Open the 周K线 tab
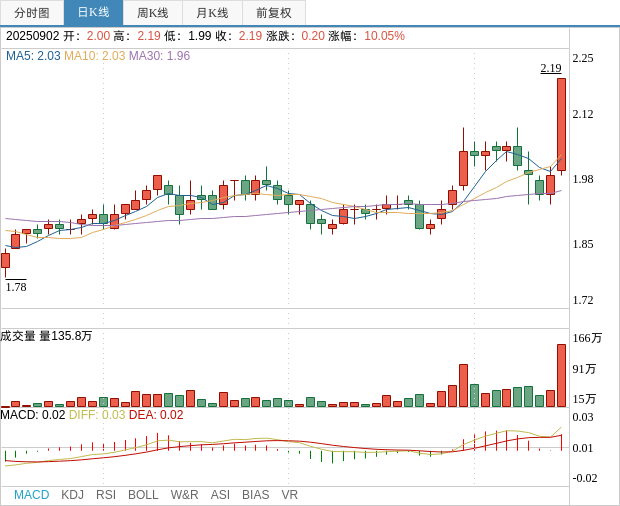The width and height of the screenshot is (620, 506). pyautogui.click(x=153, y=13)
